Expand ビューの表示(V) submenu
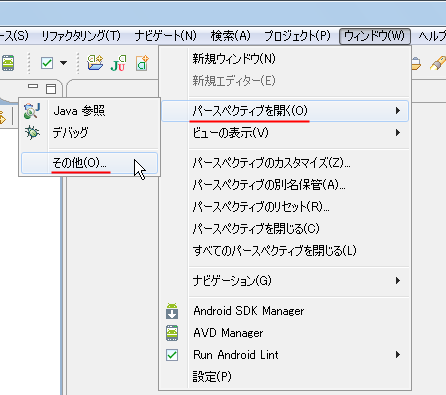This screenshot has height=395, width=446. 285,133
